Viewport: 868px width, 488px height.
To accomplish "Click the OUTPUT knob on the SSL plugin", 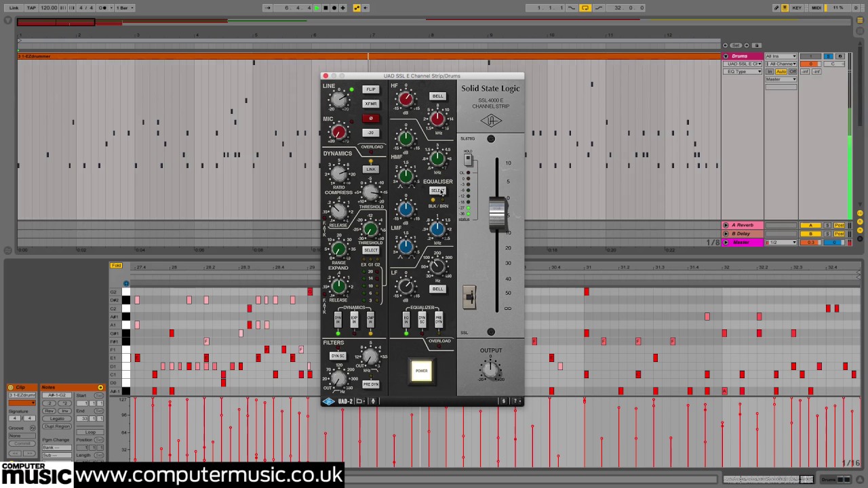I will [x=490, y=369].
